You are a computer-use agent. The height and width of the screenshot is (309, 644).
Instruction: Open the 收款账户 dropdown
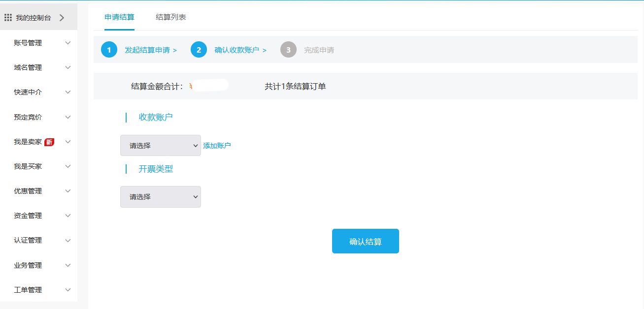click(160, 146)
